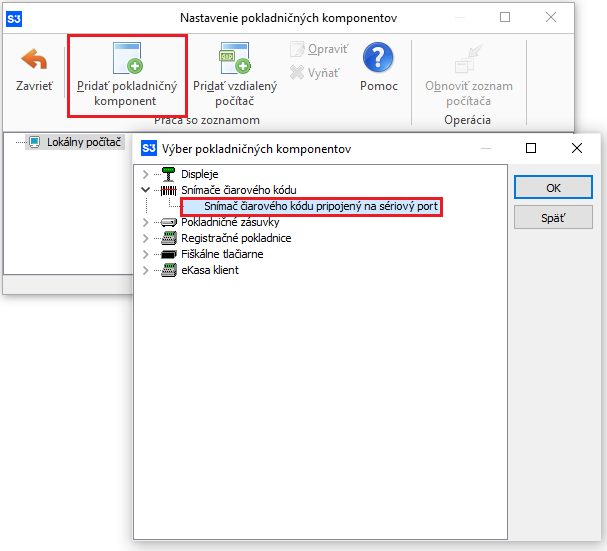The width and height of the screenshot is (607, 551).
Task: Click the Opraviť edit icon
Action: (297, 49)
